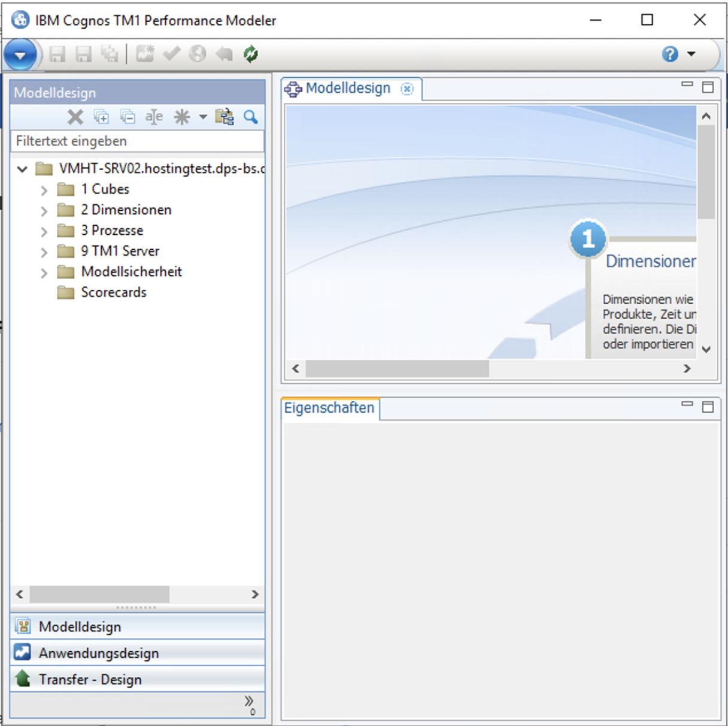This screenshot has height=726, width=728.
Task: Switch to the Eigenschaften tab
Action: coord(329,408)
